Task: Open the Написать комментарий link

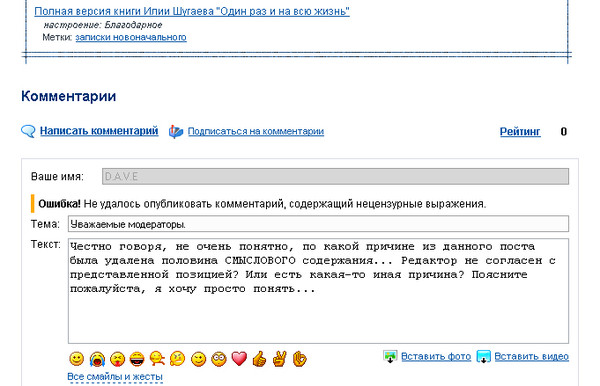Action: click(x=99, y=131)
